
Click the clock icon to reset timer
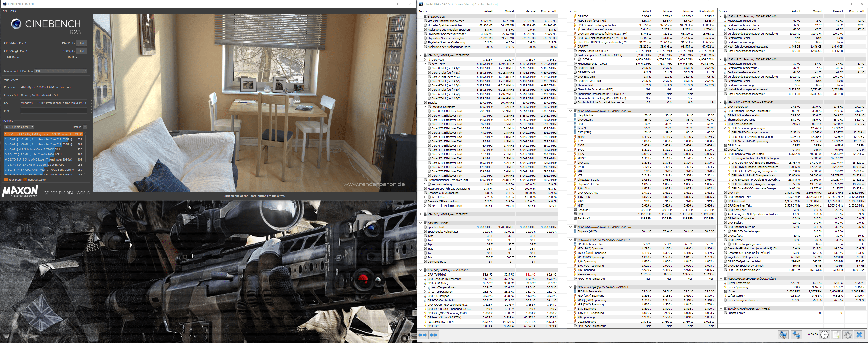[x=824, y=335]
